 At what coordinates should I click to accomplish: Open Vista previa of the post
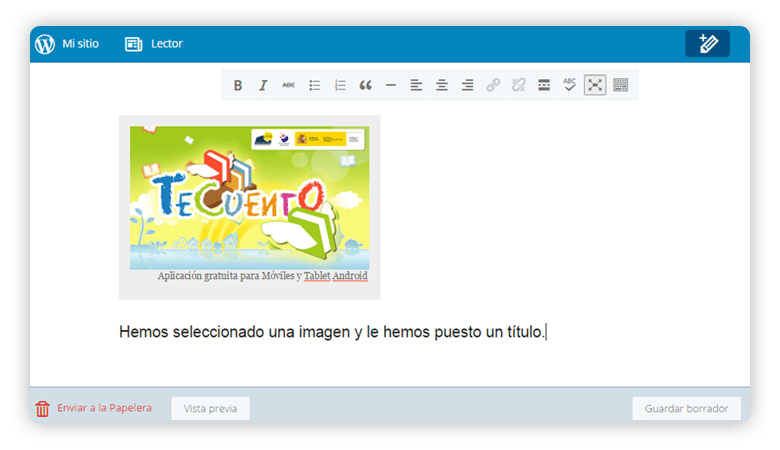210,408
